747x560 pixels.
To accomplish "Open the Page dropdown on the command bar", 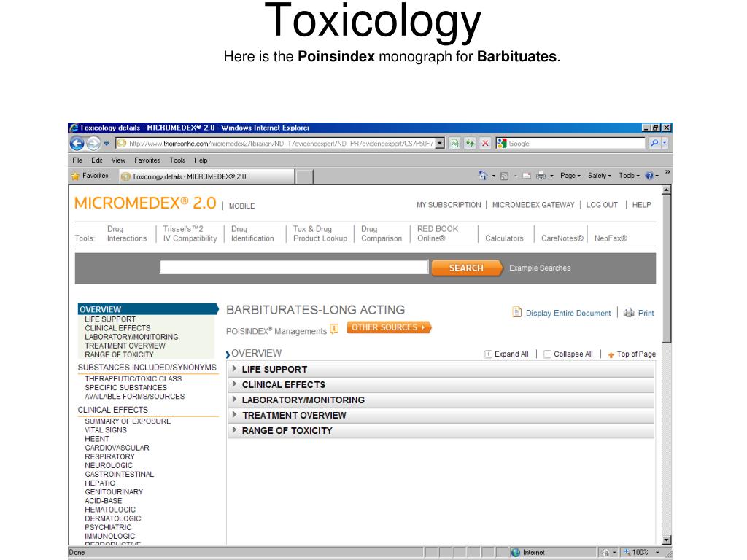I will coord(570,176).
